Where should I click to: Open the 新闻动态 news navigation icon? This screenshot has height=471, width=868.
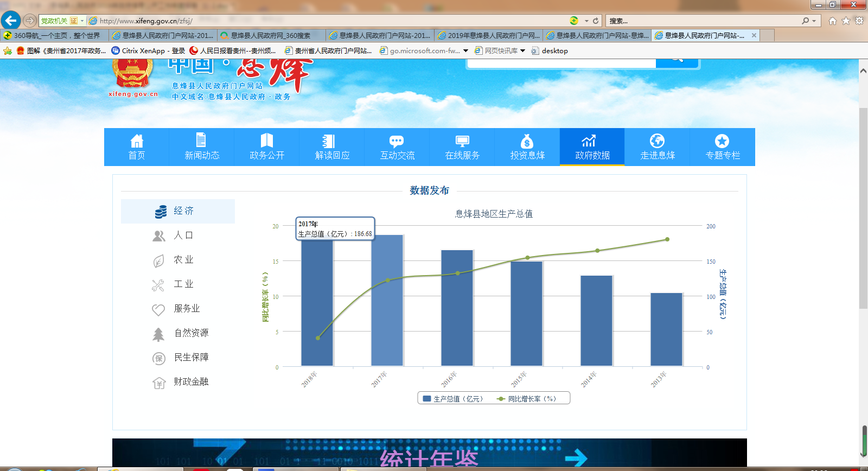[x=201, y=147]
